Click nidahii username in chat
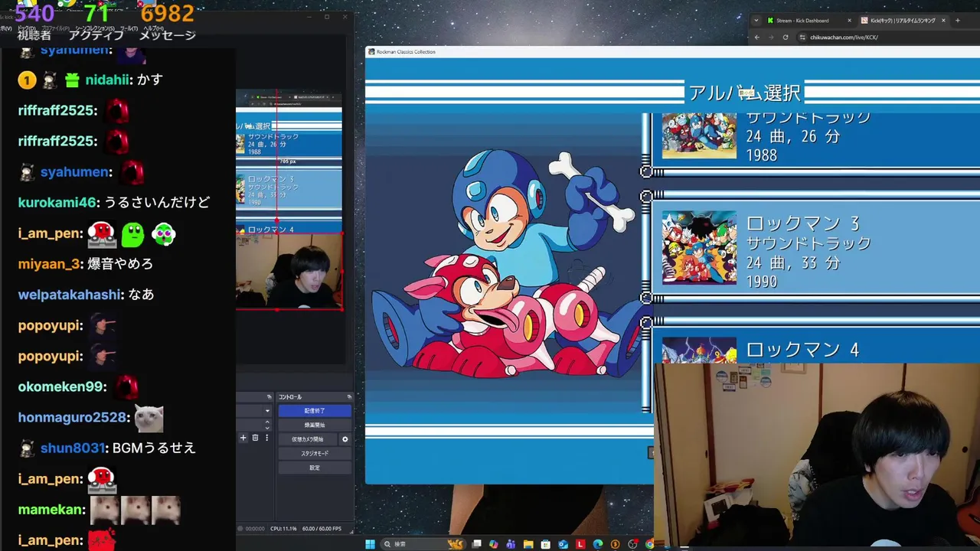 point(108,80)
